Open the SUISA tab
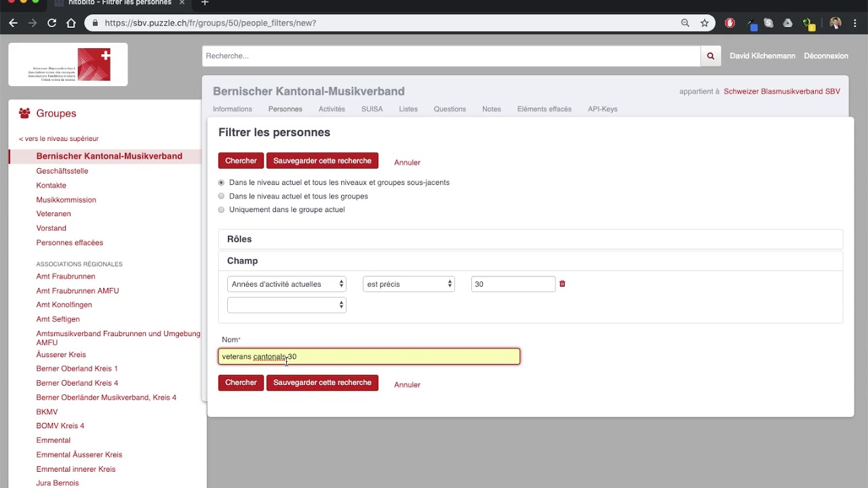This screenshot has height=488, width=868. (372, 109)
